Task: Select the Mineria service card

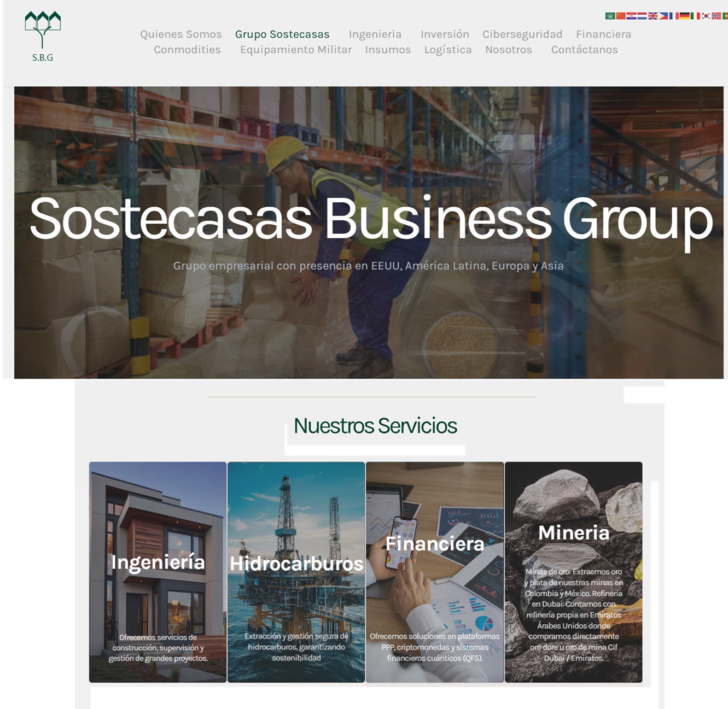Action: [573, 572]
